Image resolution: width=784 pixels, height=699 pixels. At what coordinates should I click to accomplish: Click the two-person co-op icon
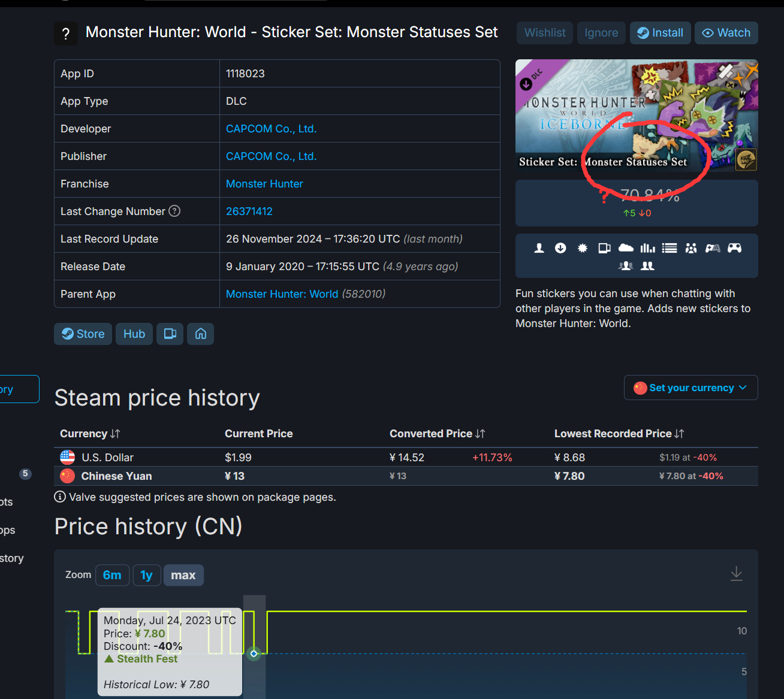tap(647, 265)
